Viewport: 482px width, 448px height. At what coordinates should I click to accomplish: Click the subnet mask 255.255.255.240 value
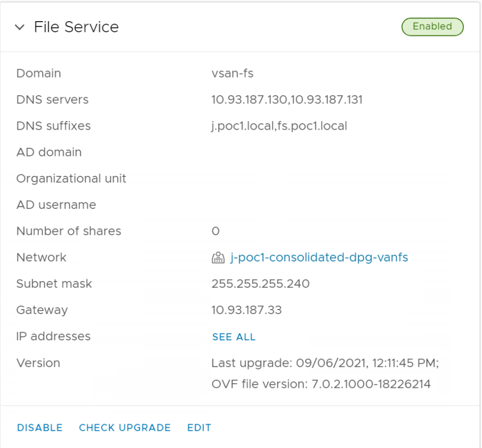[260, 284]
